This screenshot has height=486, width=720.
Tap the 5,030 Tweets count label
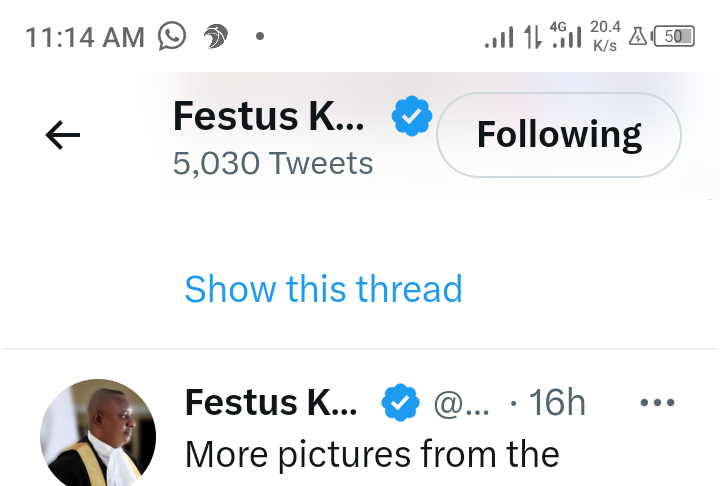(273, 164)
